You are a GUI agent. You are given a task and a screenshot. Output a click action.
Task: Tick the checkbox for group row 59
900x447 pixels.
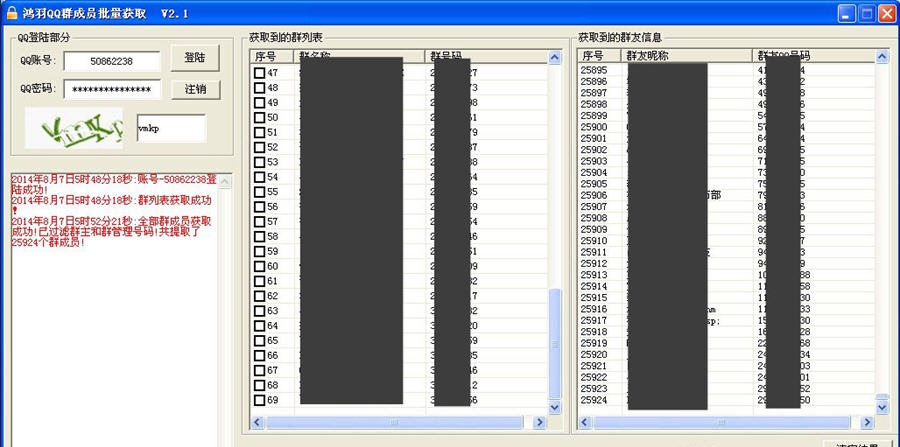pos(259,251)
